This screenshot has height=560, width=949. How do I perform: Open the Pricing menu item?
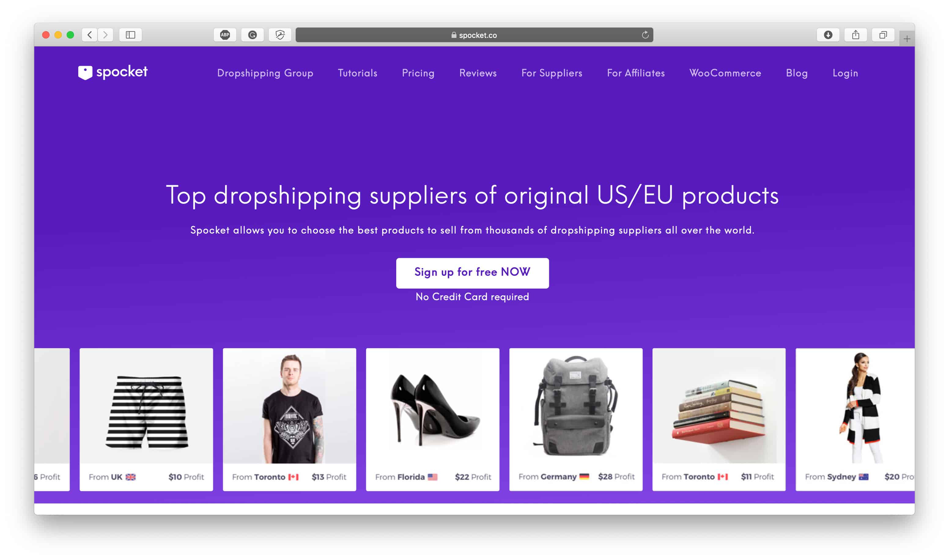coord(418,73)
